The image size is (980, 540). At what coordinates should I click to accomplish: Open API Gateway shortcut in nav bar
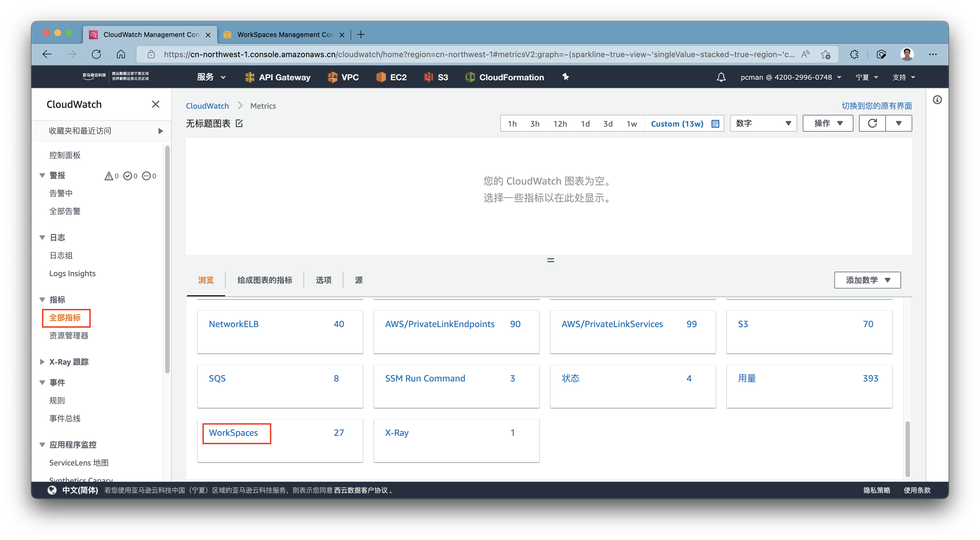[x=278, y=77]
